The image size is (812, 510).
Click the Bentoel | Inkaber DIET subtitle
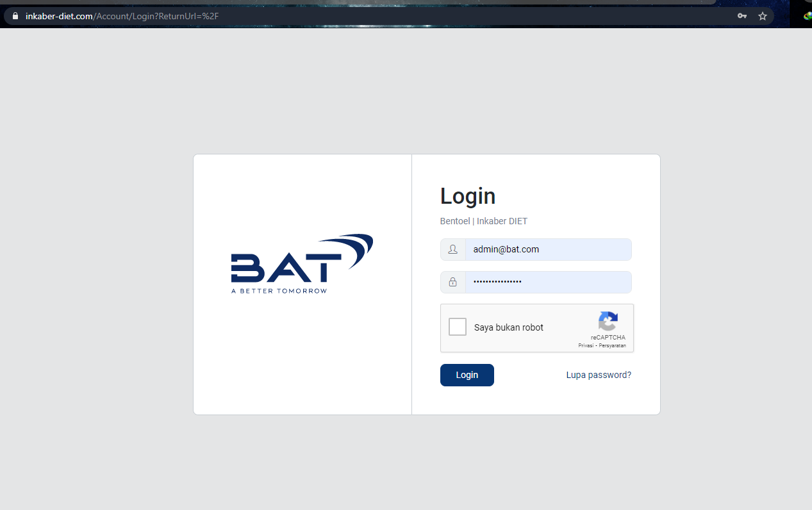point(484,221)
